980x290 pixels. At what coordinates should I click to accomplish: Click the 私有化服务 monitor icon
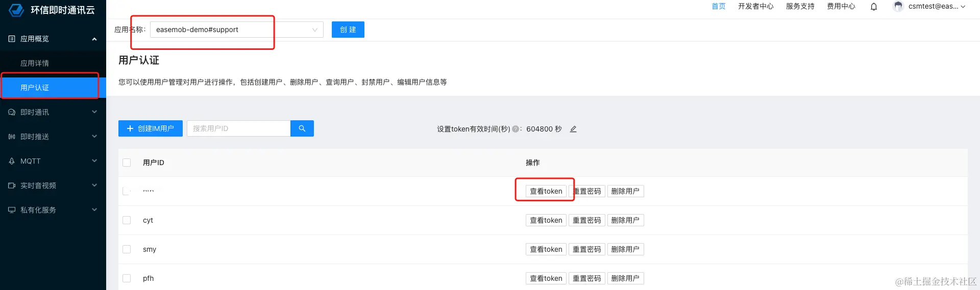click(x=12, y=210)
